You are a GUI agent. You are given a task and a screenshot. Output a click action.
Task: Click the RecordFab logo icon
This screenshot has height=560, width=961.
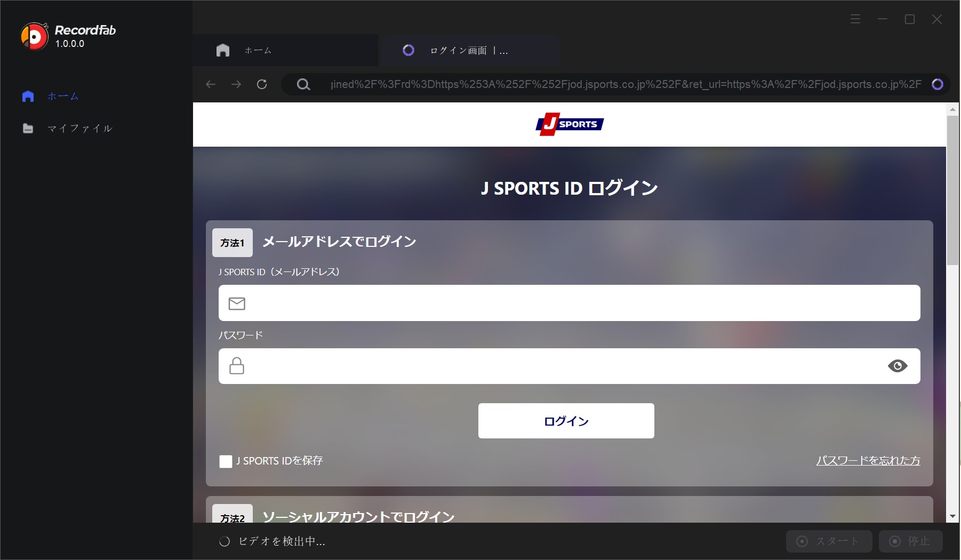coord(35,36)
